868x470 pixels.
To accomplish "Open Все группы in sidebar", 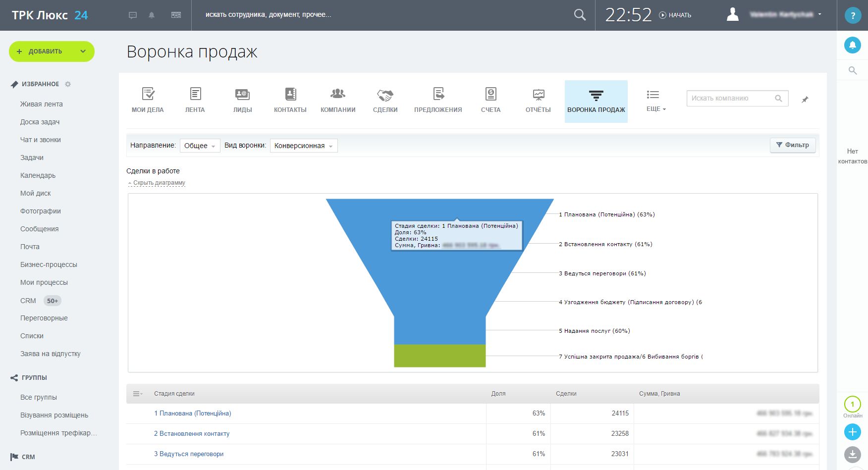I will coord(39,397).
